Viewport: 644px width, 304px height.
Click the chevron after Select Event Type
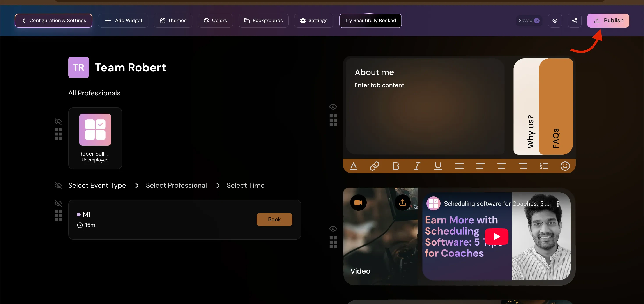coord(137,186)
